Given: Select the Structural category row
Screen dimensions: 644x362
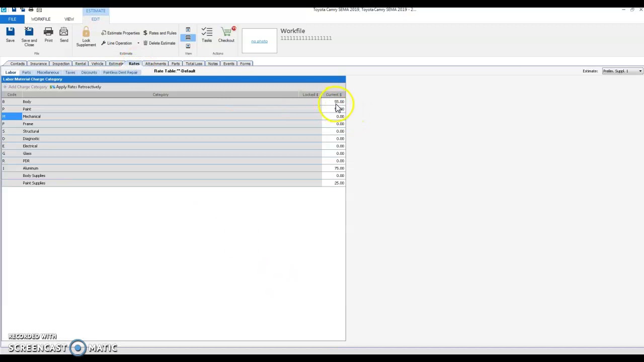Looking at the screenshot, I should (173, 131).
